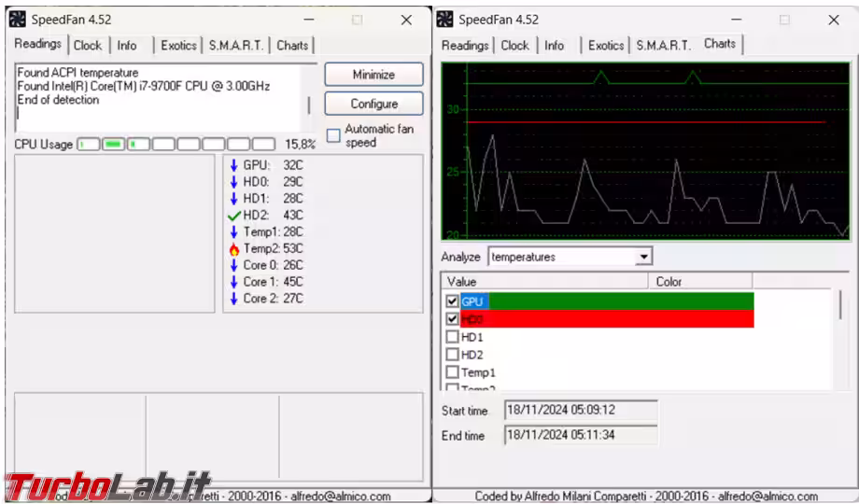Select the Charts tab in right window
The image size is (859, 504).
[720, 44]
